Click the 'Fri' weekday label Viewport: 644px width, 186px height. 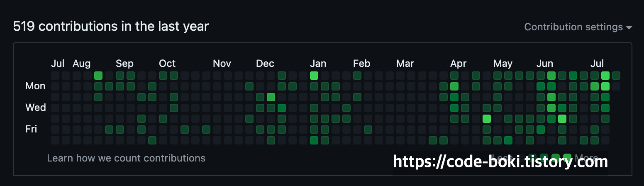click(x=31, y=129)
